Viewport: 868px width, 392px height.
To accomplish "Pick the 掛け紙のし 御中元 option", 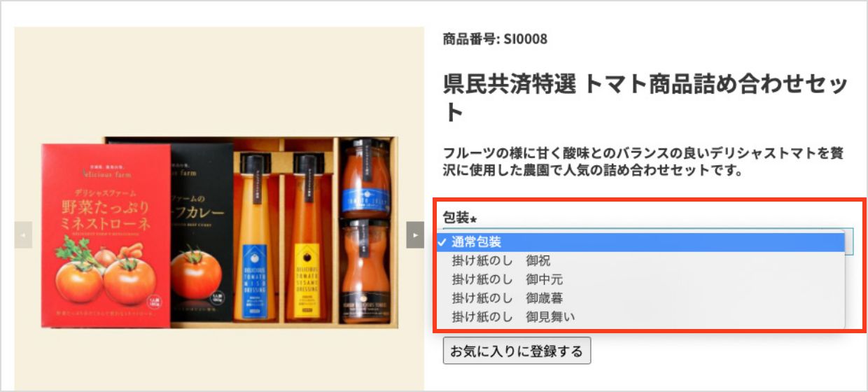I will tap(640, 279).
